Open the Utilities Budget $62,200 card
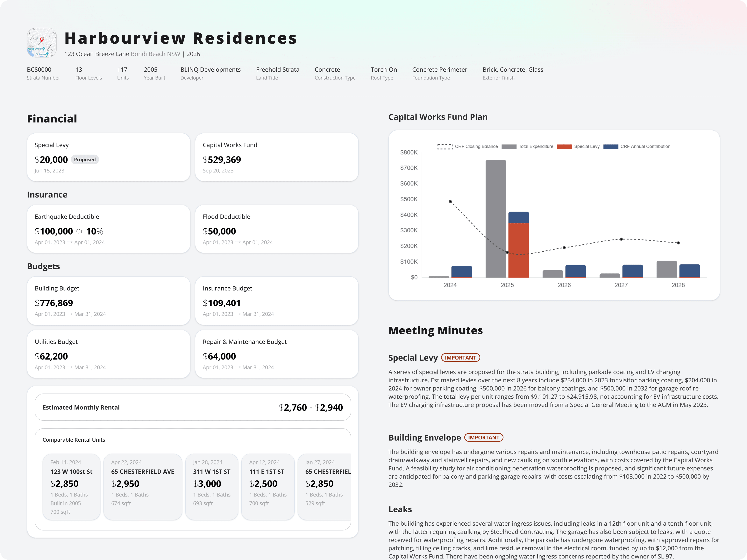This screenshot has height=560, width=747. point(108,354)
